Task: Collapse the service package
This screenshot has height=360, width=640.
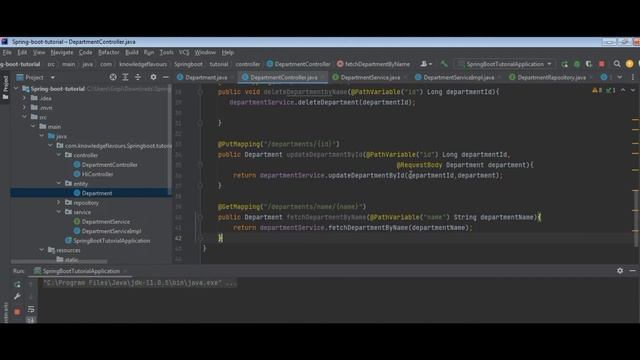Action: point(59,212)
